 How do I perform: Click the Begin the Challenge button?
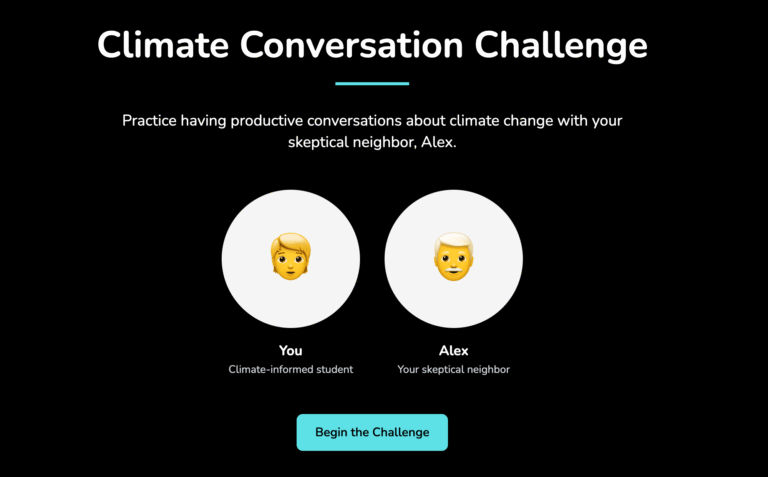372,432
